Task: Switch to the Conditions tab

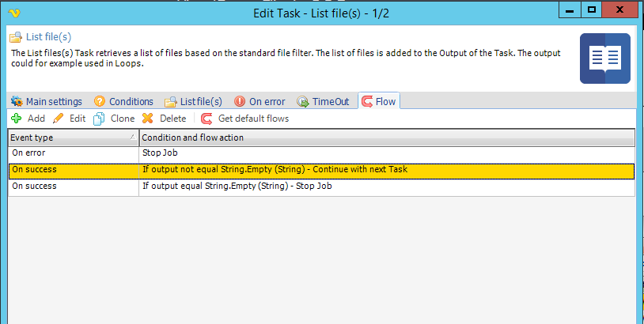Action: pyautogui.click(x=123, y=101)
